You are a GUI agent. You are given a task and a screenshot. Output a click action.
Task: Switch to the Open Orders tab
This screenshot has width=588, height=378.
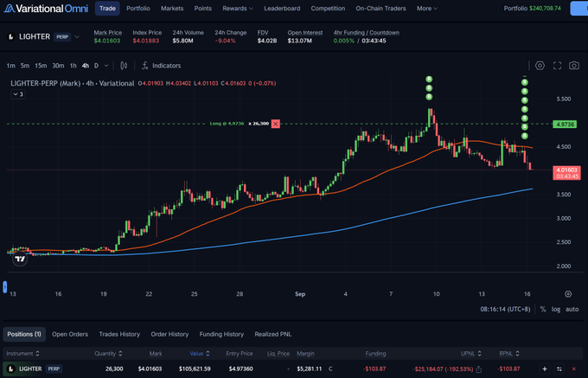click(x=70, y=334)
